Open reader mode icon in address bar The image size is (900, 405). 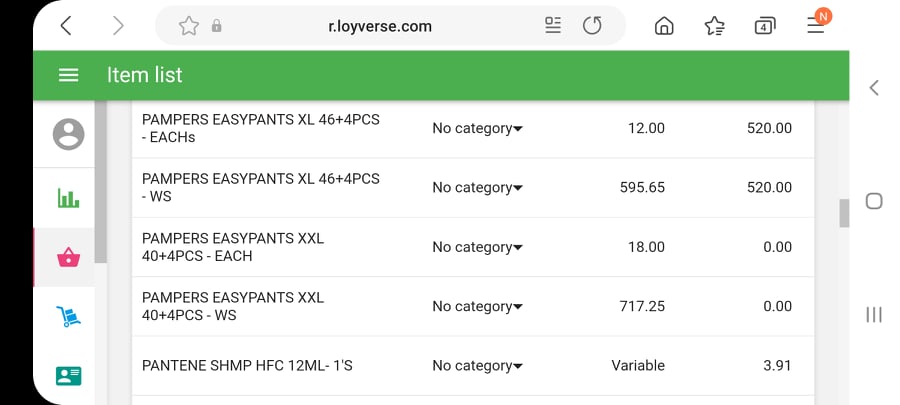pos(553,26)
